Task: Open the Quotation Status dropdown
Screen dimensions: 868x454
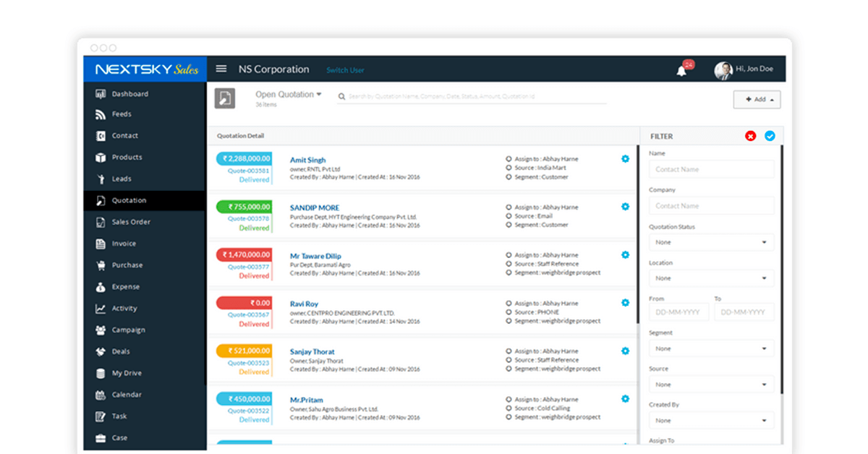Action: pyautogui.click(x=711, y=242)
